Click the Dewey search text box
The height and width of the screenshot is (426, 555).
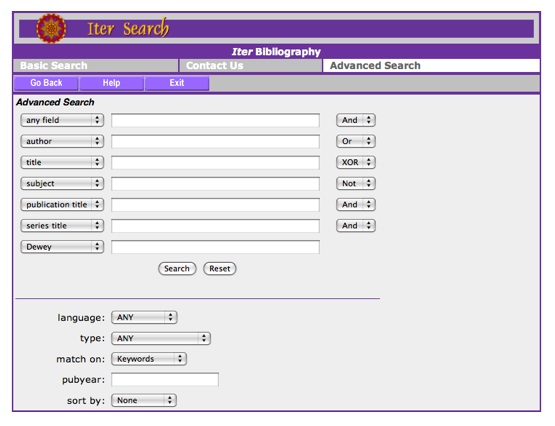coord(216,247)
